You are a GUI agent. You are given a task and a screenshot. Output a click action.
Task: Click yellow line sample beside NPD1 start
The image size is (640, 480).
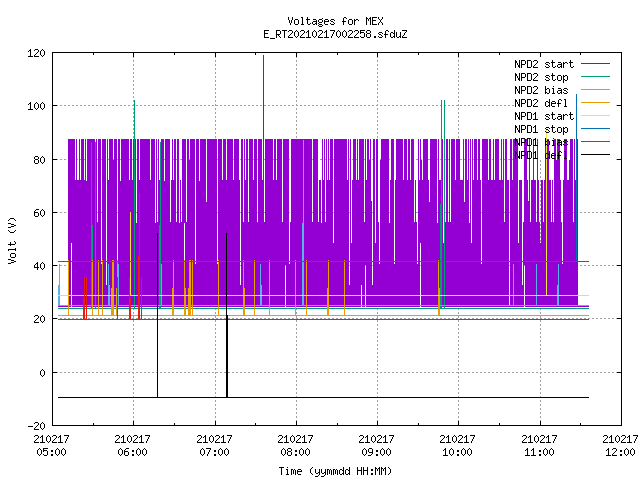point(595,116)
